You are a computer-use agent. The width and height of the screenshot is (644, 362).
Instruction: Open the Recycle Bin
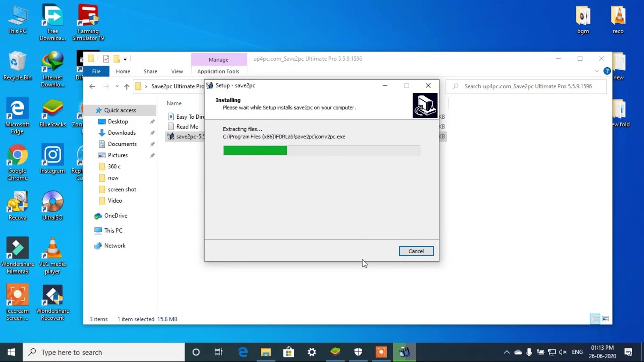point(17,66)
